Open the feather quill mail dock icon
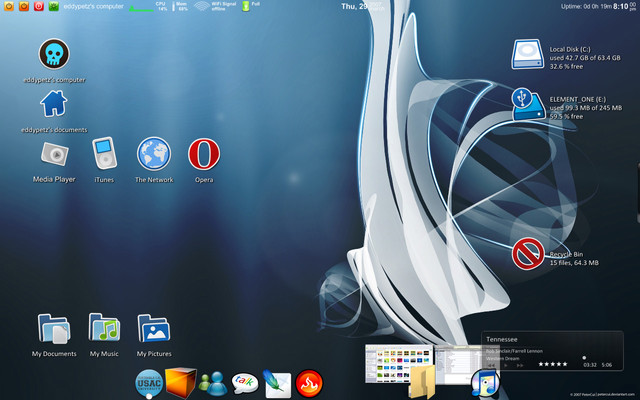Viewport: 640px width, 400px height. click(277, 384)
